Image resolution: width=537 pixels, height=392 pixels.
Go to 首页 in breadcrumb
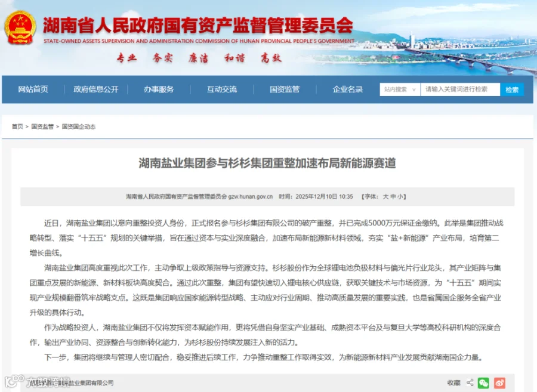click(17, 126)
